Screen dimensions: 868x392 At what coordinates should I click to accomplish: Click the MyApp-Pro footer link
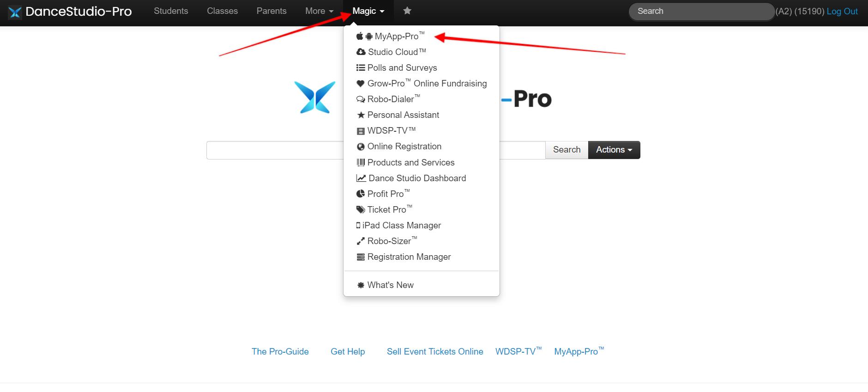579,351
